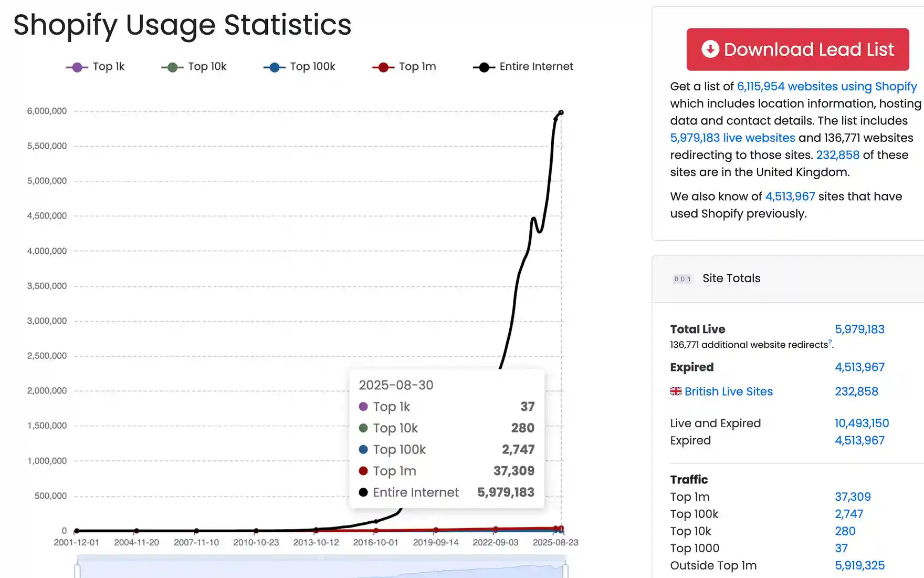The image size is (924, 578).
Task: Click the British flag icon
Action: [676, 391]
